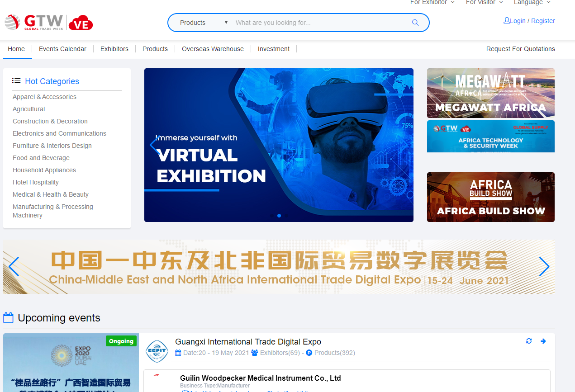Click the Login link
575x392 pixels.
pos(518,21)
